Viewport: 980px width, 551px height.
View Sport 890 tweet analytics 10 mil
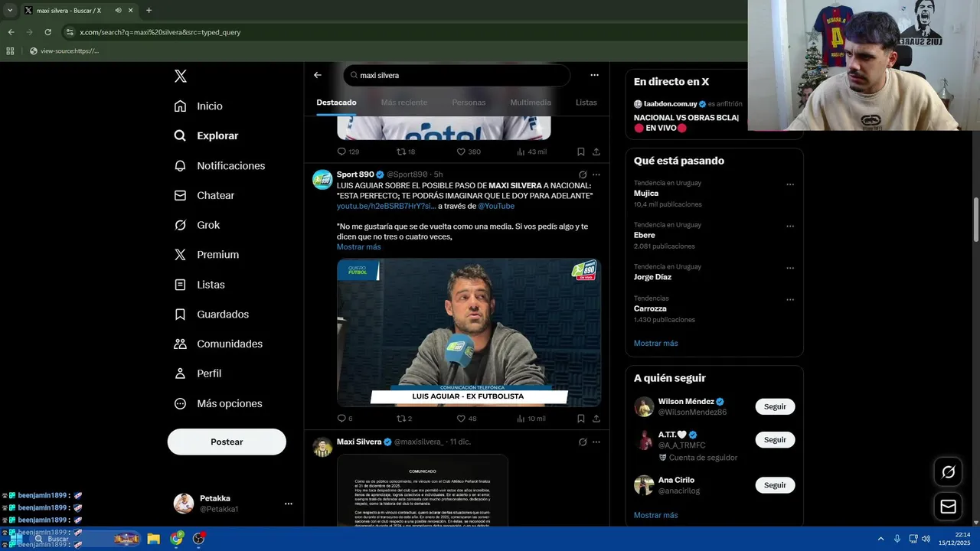pyautogui.click(x=531, y=419)
